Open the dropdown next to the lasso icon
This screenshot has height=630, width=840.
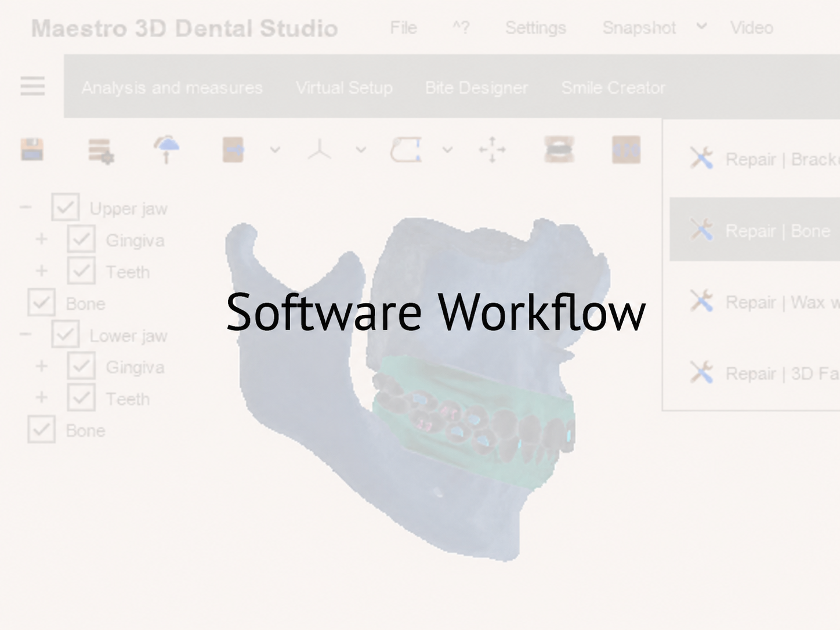click(x=447, y=150)
